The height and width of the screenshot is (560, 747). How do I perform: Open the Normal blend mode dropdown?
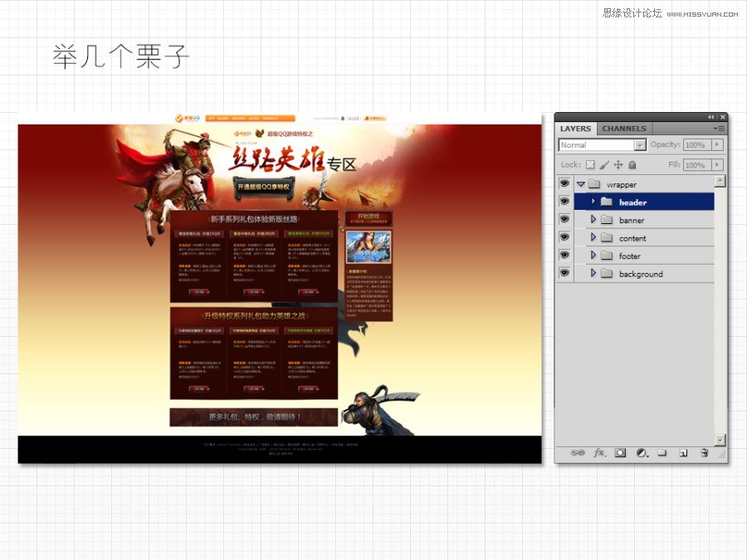(x=603, y=144)
